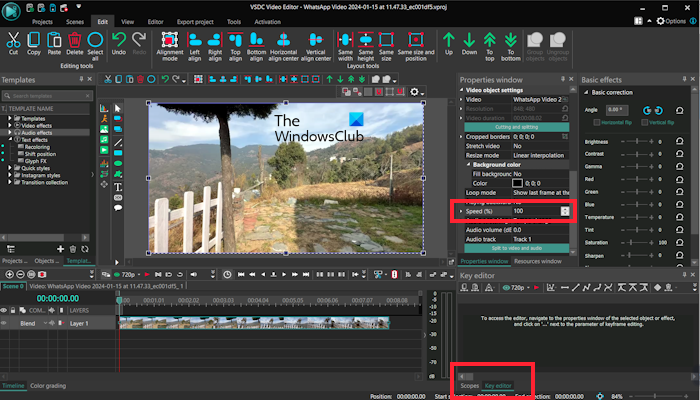The height and width of the screenshot is (400, 700).
Task: Click the Right align layout icon
Action: pos(215,40)
